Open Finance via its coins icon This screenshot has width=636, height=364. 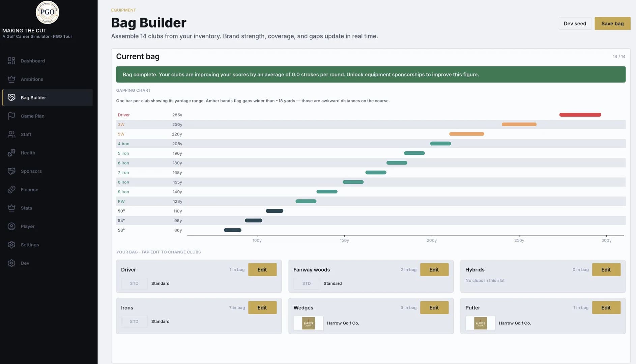pyautogui.click(x=11, y=189)
